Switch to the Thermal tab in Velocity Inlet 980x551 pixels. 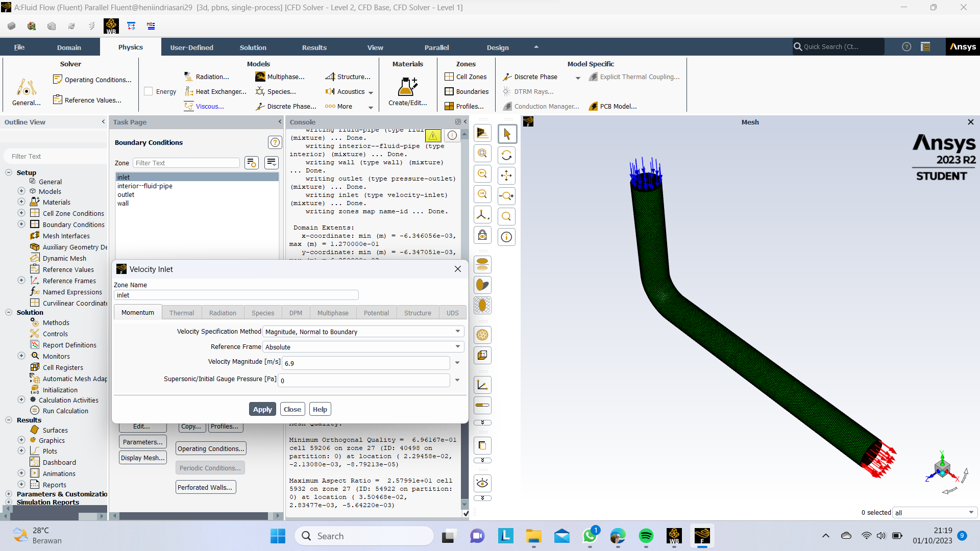pyautogui.click(x=182, y=313)
